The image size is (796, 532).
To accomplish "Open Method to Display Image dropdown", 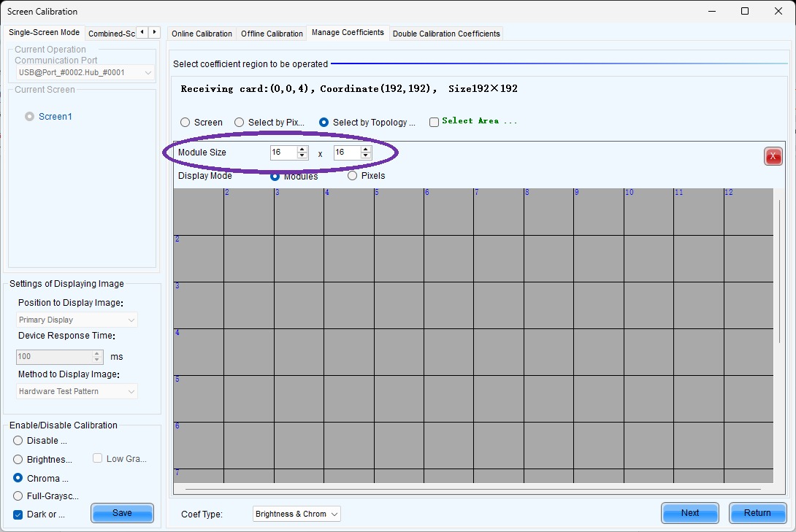I will coord(77,391).
